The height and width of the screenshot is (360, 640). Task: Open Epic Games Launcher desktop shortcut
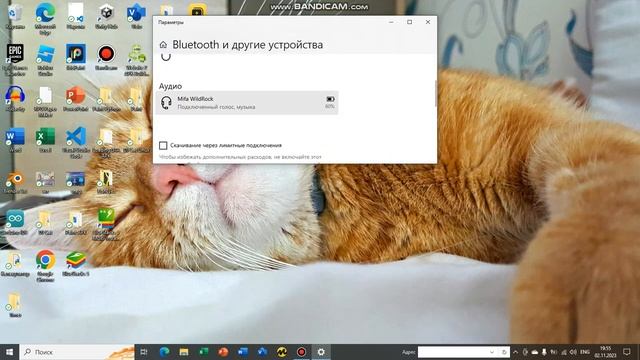pos(15,59)
